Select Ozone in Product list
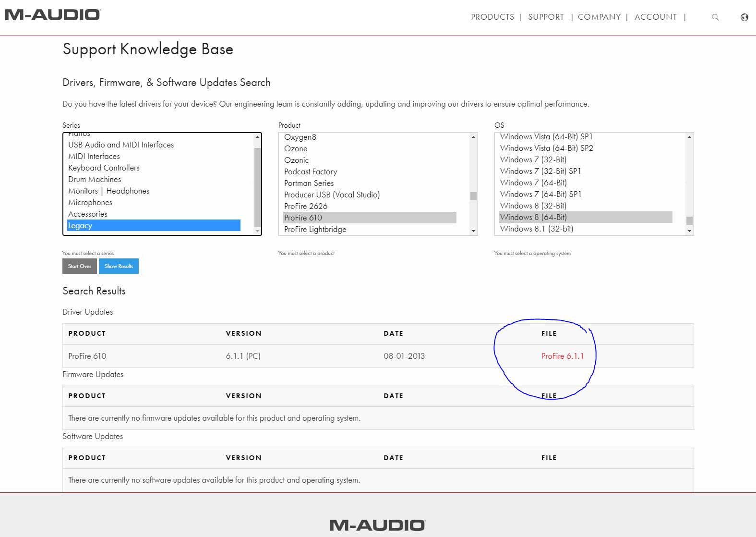Screen dimensions: 756x537 click(370, 148)
